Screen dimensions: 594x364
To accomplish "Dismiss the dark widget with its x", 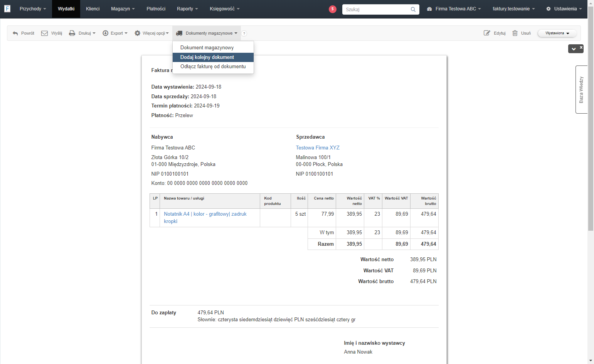I will click(x=581, y=47).
